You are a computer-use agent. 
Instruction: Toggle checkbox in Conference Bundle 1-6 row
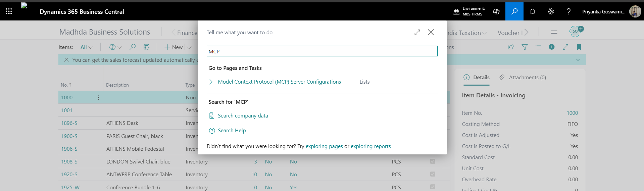pyautogui.click(x=433, y=187)
